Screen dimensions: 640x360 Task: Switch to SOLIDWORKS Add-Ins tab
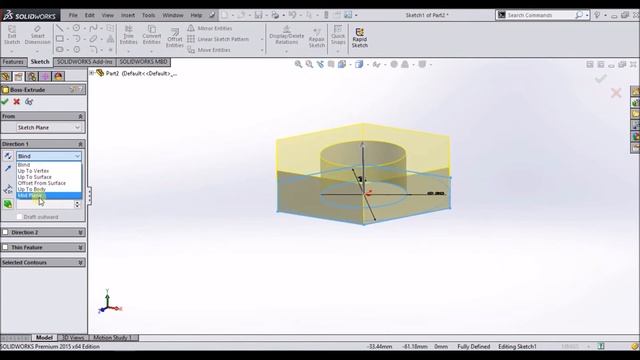point(84,62)
